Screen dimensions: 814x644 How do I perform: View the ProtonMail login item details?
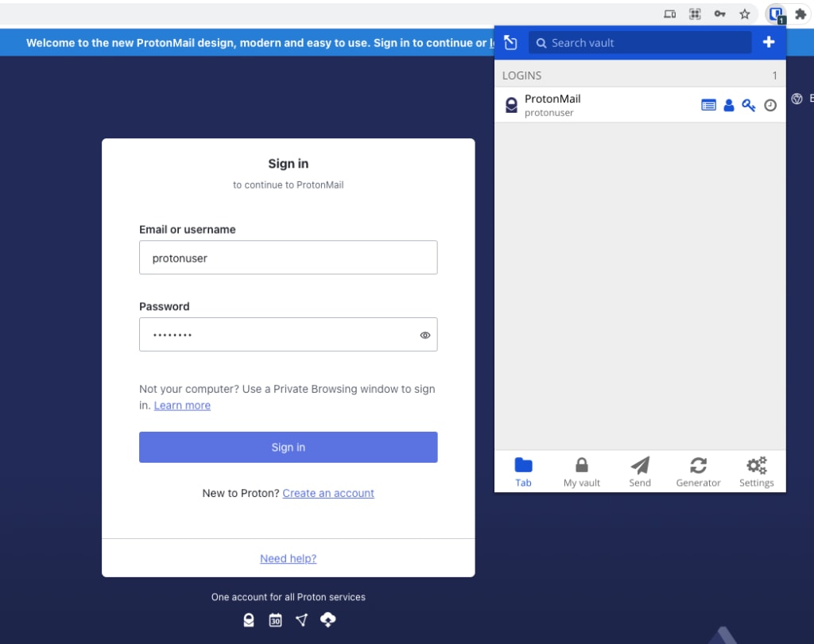tap(708, 106)
